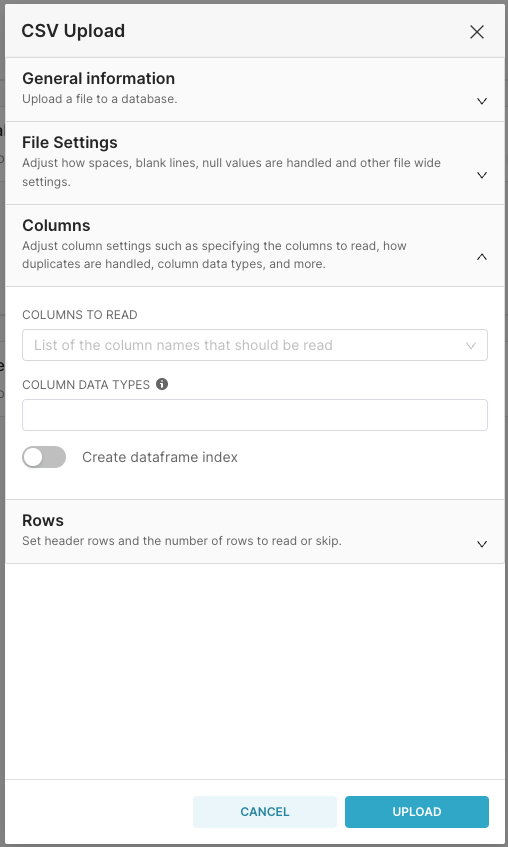The height and width of the screenshot is (847, 508).
Task: Open the Rows section heading
Action: 43,520
